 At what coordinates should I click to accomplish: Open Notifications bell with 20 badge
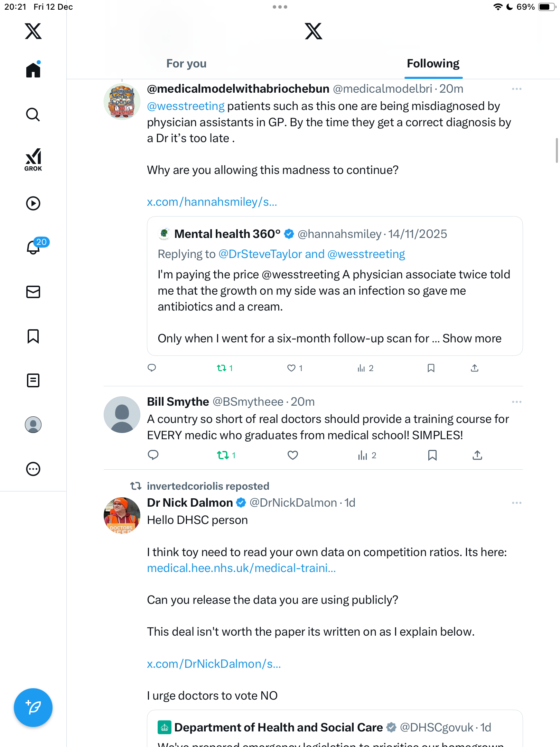point(34,247)
